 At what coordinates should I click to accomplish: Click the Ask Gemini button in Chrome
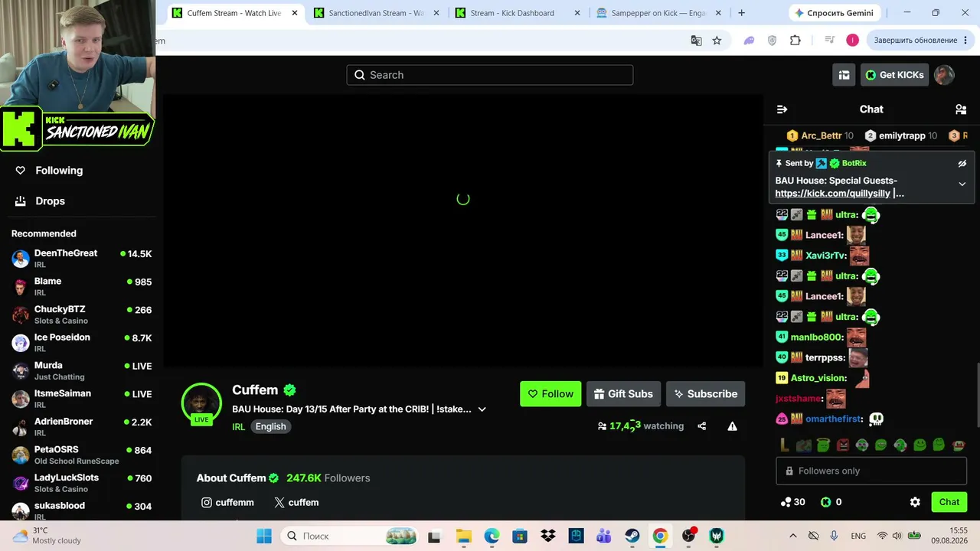pos(834,13)
